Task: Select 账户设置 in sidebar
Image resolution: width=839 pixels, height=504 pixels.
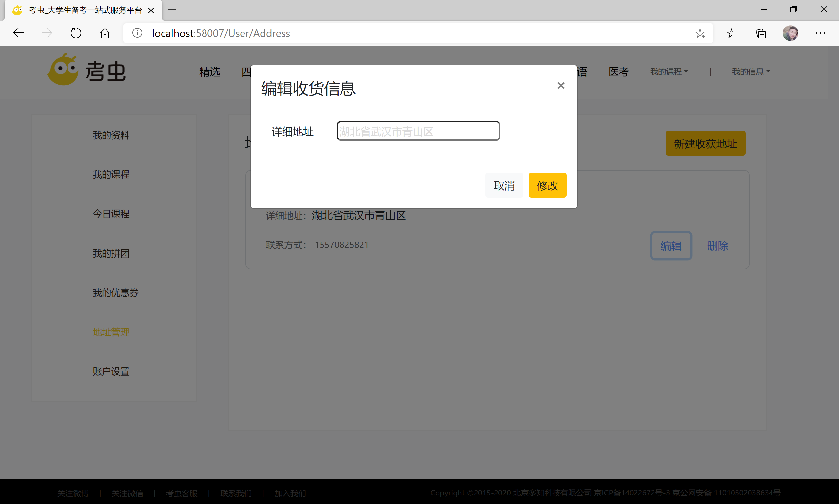Action: pos(111,371)
